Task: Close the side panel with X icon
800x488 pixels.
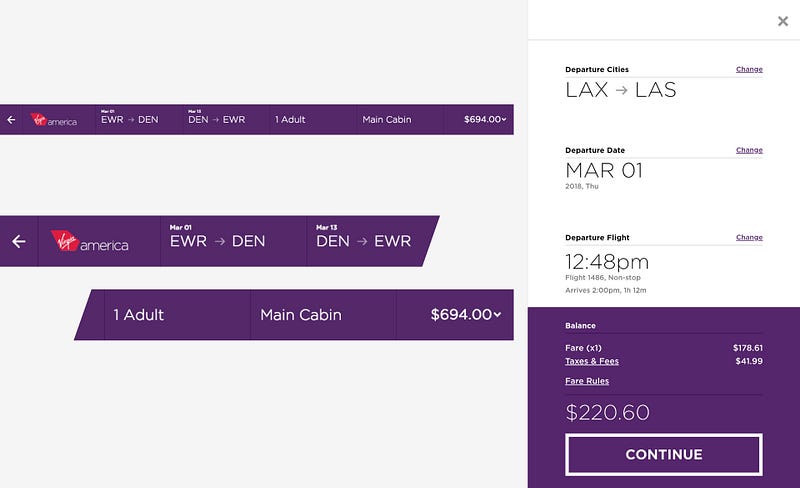Action: [783, 21]
